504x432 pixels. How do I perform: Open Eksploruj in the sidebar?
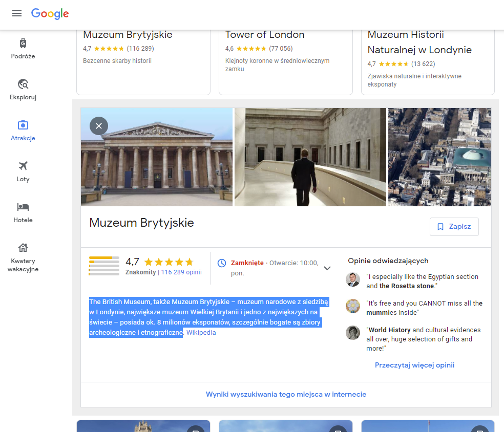pos(23,90)
